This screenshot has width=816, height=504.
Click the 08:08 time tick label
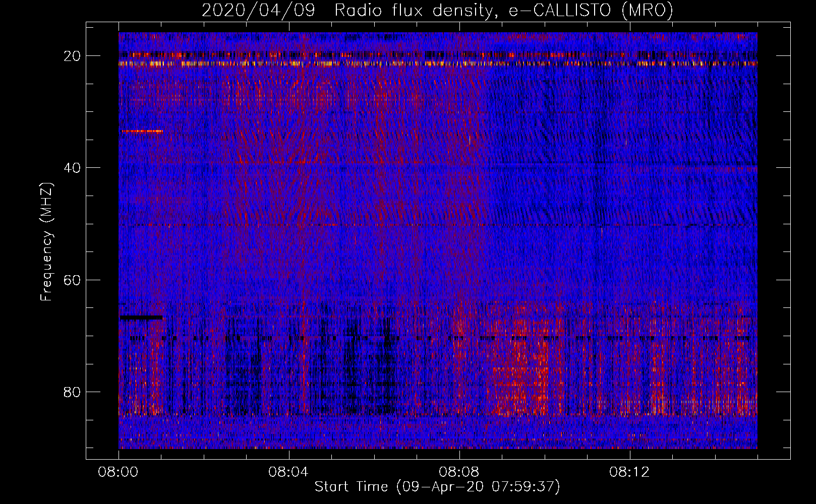pos(459,472)
